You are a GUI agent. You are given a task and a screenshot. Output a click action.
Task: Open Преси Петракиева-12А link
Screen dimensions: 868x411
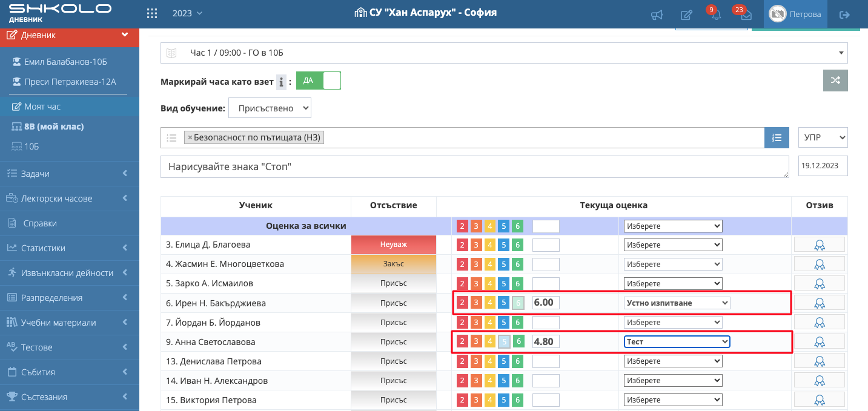pyautogui.click(x=70, y=82)
